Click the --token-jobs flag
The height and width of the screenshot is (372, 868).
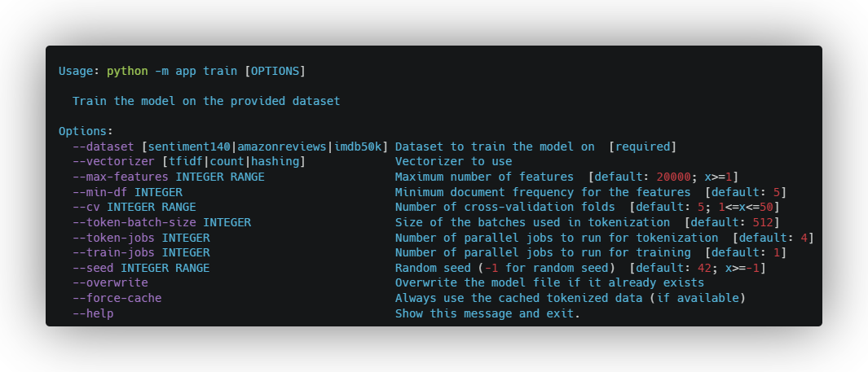113,238
